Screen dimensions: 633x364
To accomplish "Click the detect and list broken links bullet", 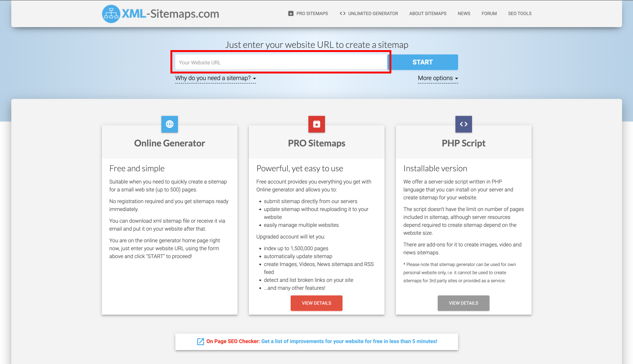I will point(308,280).
